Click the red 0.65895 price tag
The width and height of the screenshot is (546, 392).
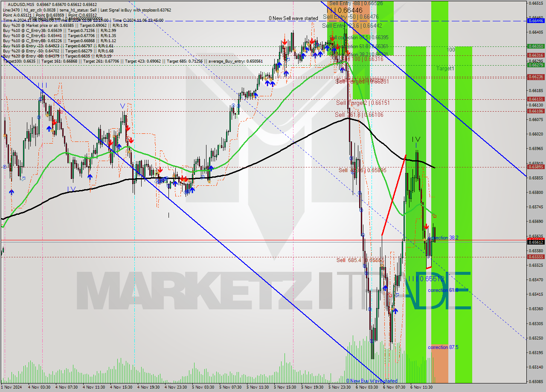coord(535,167)
